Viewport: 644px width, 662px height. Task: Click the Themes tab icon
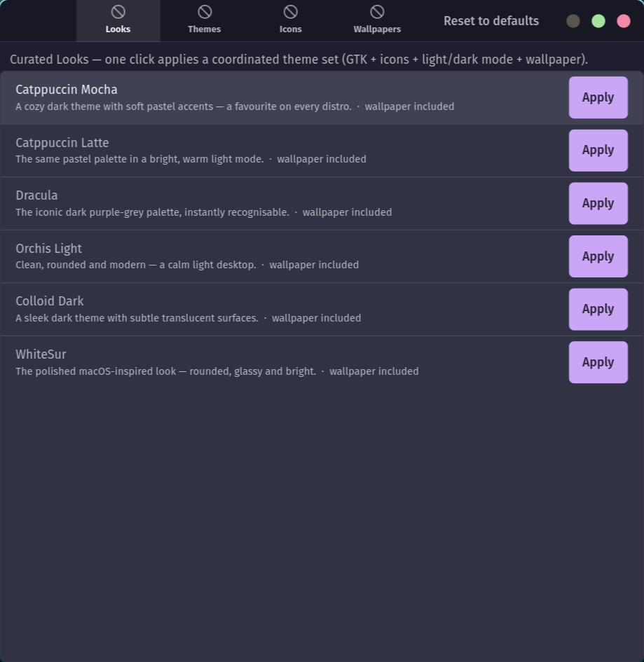click(205, 12)
